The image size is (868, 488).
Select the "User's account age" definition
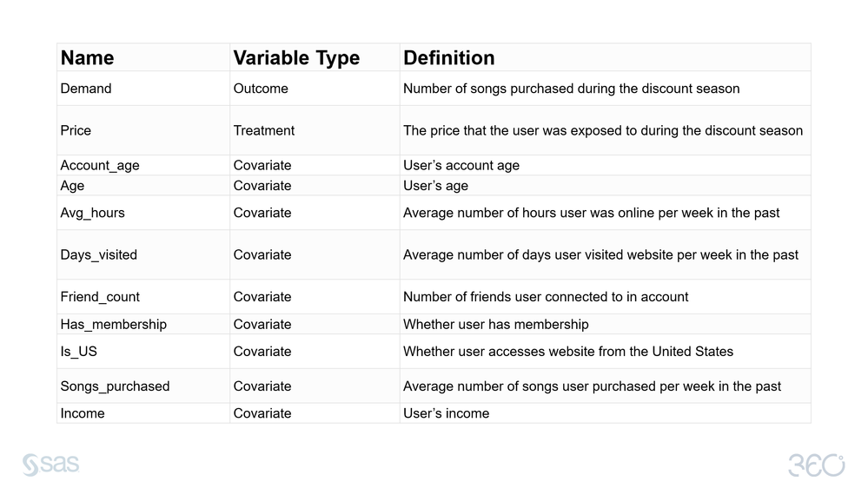click(x=461, y=165)
